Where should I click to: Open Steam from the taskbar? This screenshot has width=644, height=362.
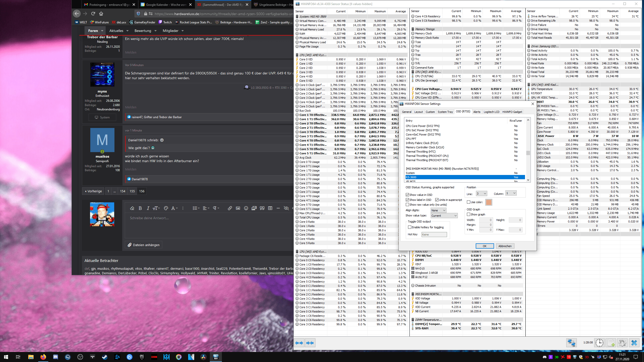[x=105, y=357]
